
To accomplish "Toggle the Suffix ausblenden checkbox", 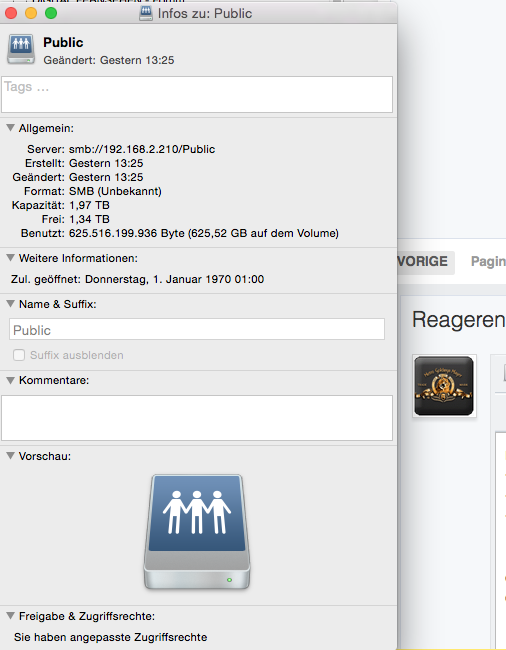I will pyautogui.click(x=19, y=355).
